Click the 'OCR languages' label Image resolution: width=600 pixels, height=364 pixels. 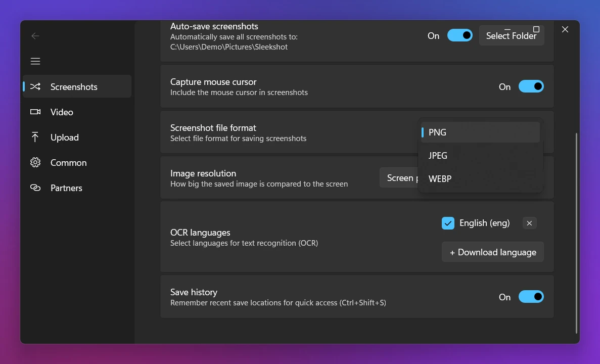(200, 233)
